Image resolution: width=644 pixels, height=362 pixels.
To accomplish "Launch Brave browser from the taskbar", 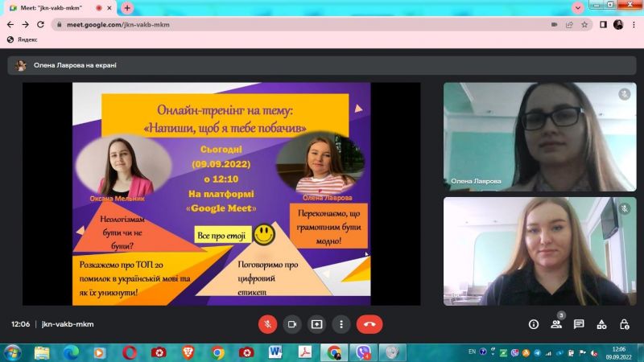I will tap(188, 353).
